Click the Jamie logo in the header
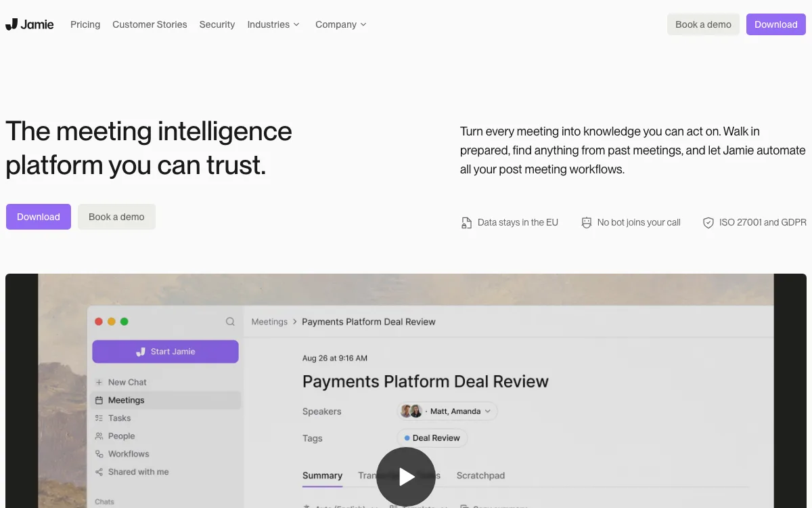Screen dimensions: 812x508 [x=30, y=24]
